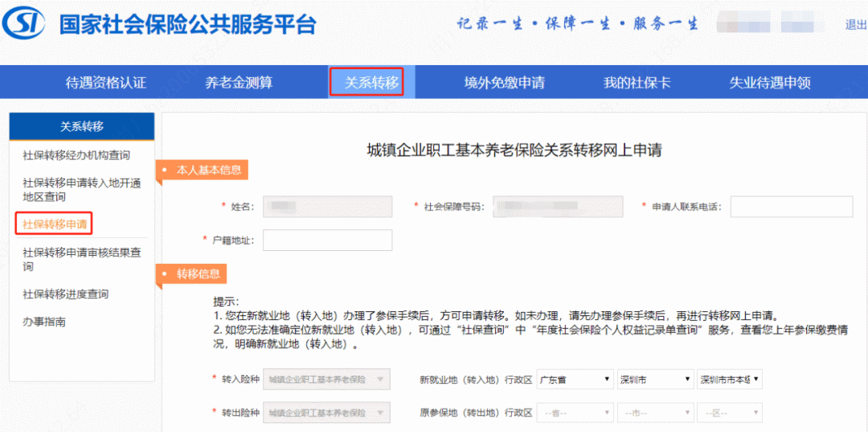Click the 原参保地（转出地）行政区 label
The height and width of the screenshot is (432, 868).
pos(476,413)
